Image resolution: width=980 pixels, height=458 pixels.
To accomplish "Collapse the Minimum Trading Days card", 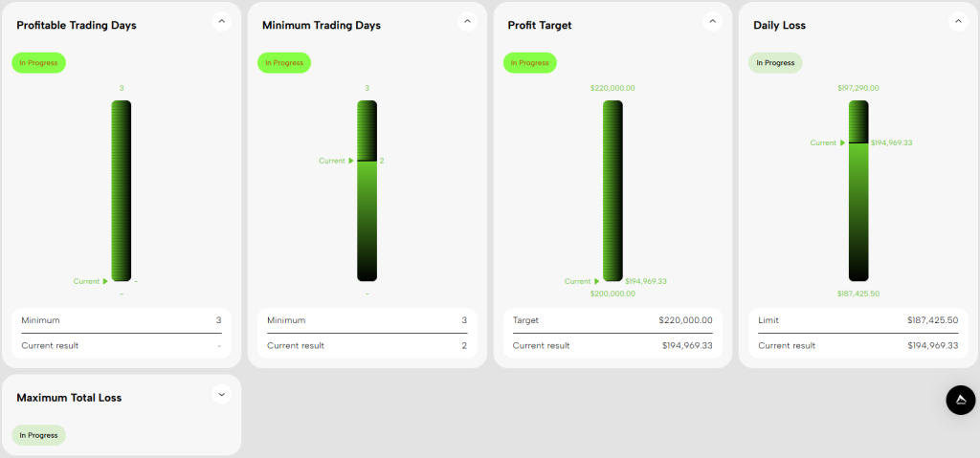I will pyautogui.click(x=467, y=21).
